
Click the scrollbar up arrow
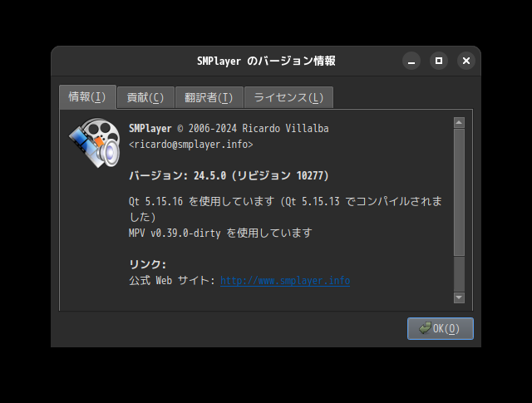tap(459, 122)
